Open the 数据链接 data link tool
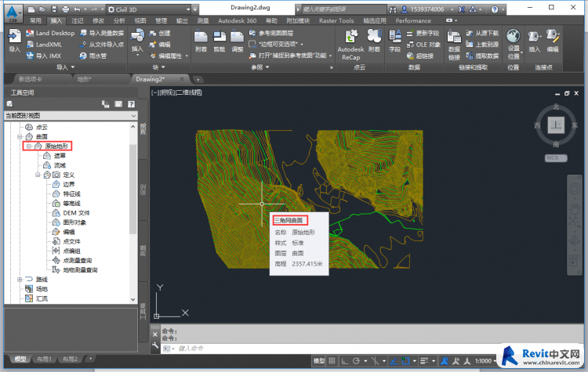Image resolution: width=588 pixels, height=372 pixels. click(454, 45)
